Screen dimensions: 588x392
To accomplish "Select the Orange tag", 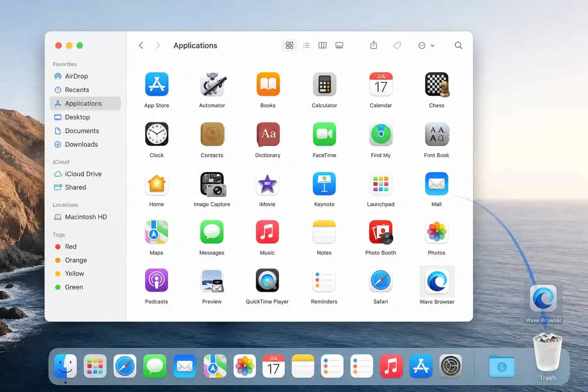I will click(85, 260).
